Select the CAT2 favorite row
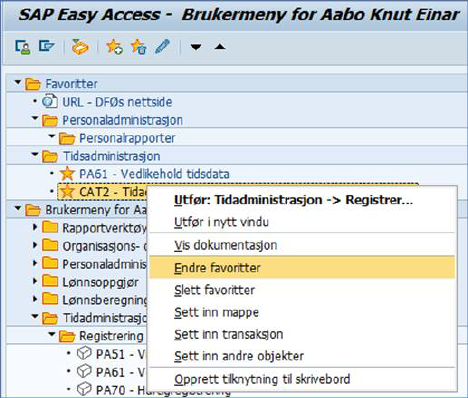This screenshot has height=398, width=468. (103, 192)
